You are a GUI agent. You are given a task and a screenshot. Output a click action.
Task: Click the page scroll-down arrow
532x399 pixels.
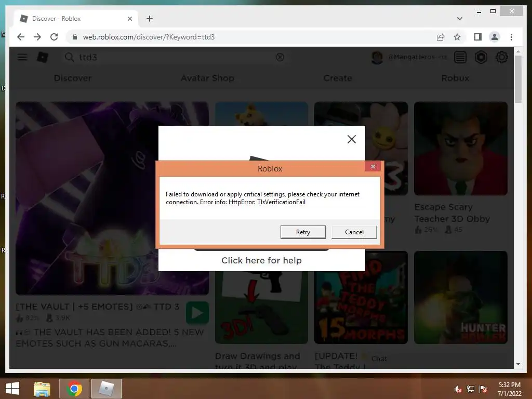[518, 364]
